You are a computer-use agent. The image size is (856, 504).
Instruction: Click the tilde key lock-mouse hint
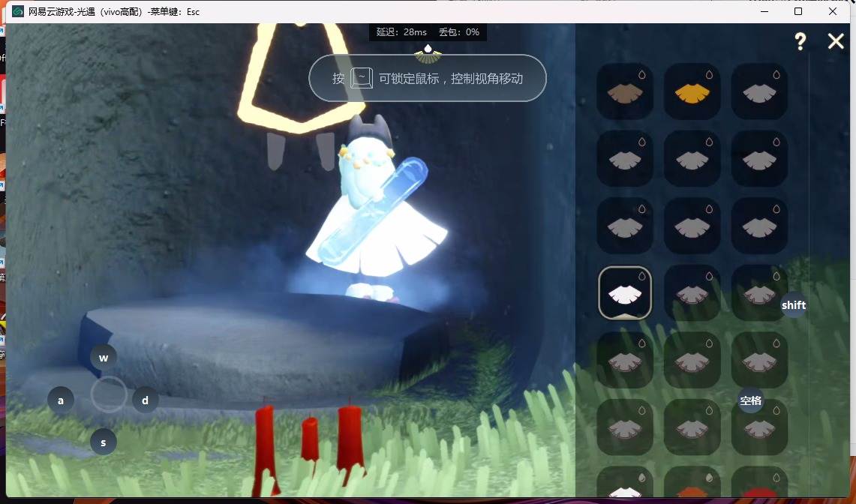(362, 78)
